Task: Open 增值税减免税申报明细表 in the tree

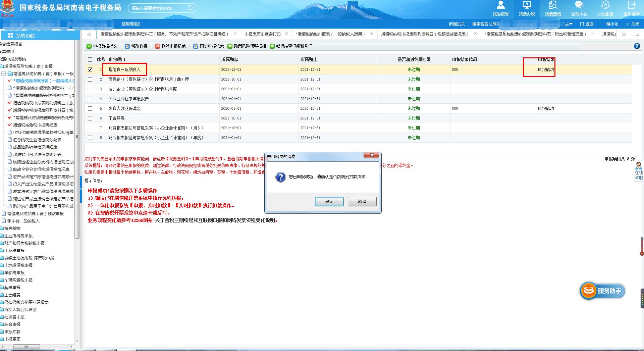Action: coord(35,125)
